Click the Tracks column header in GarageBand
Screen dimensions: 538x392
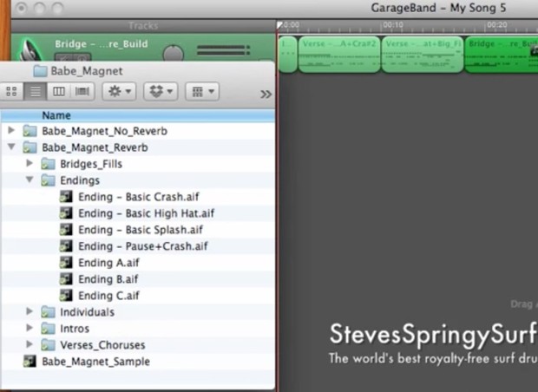coord(143,26)
